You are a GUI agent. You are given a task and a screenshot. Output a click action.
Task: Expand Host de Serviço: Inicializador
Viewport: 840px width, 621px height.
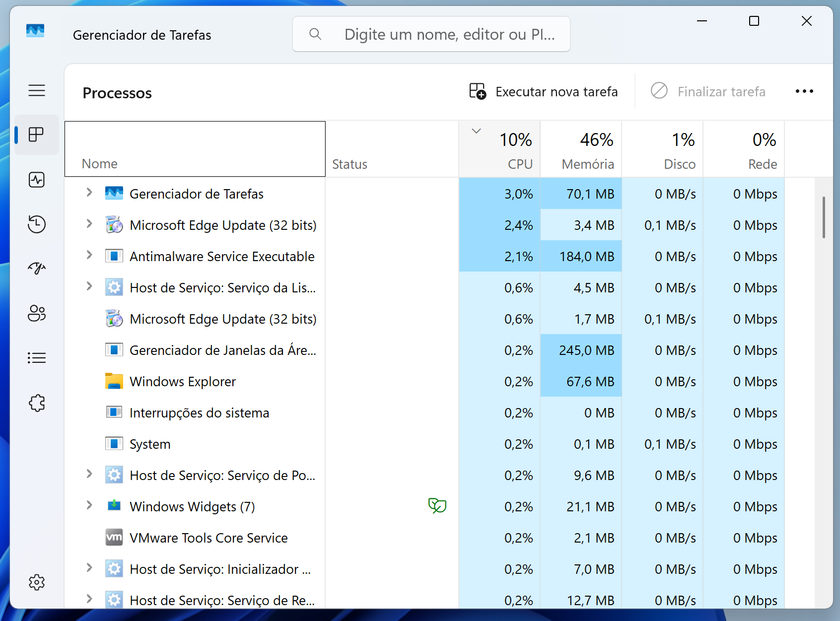point(89,568)
